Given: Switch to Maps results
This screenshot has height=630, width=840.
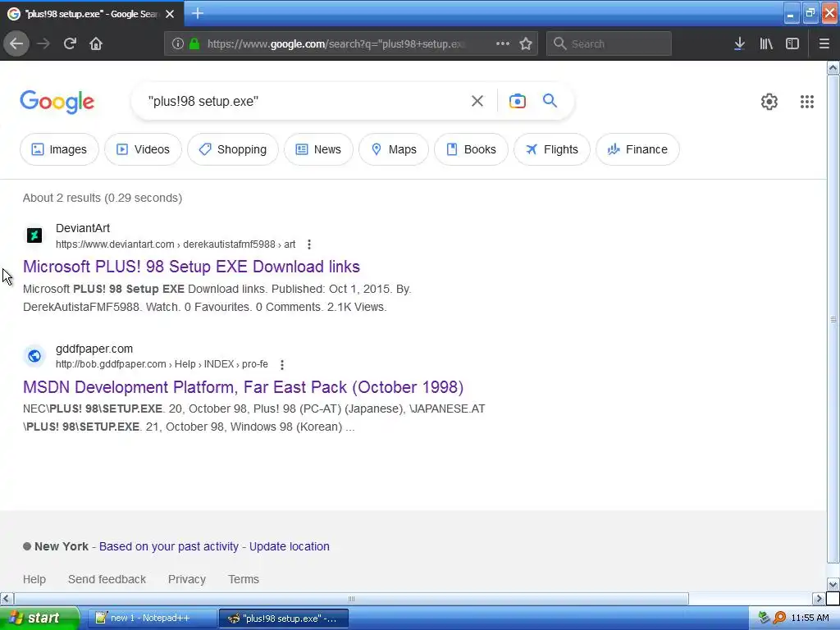Looking at the screenshot, I should [x=394, y=149].
